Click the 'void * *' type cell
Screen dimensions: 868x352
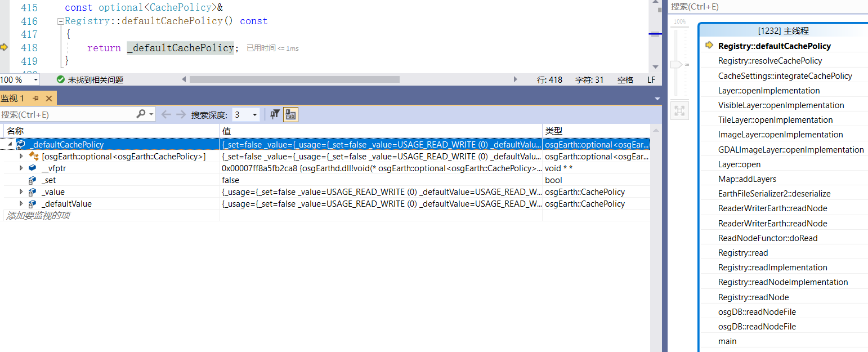[558, 168]
